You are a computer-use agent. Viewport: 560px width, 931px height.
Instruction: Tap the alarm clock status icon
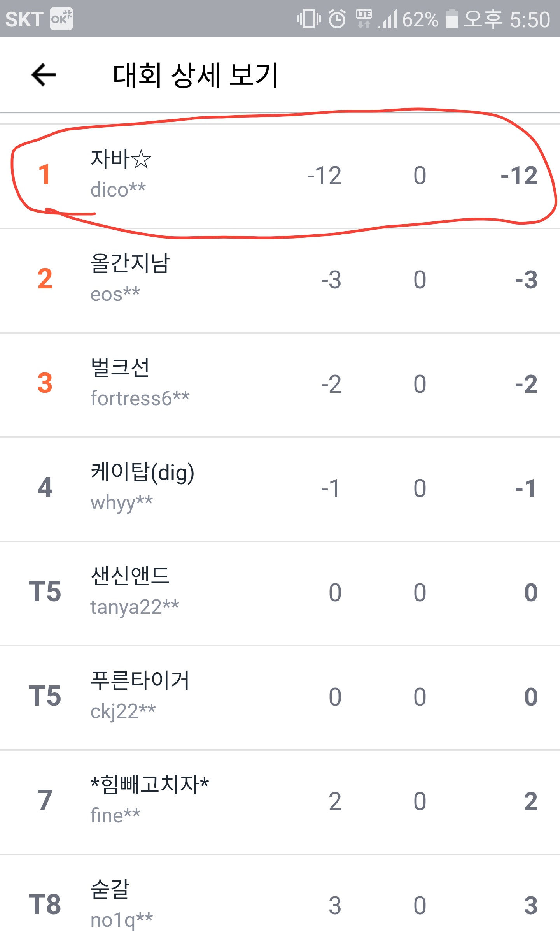coord(337,19)
